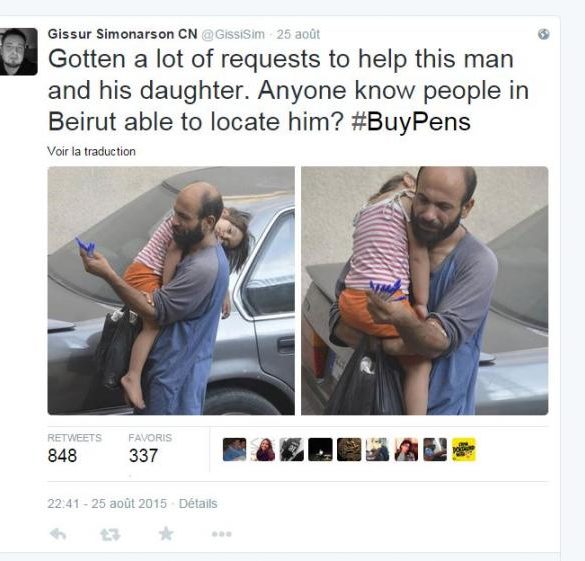Click the "25 août" date in the tweet header
This screenshot has width=585, height=561.
298,34
